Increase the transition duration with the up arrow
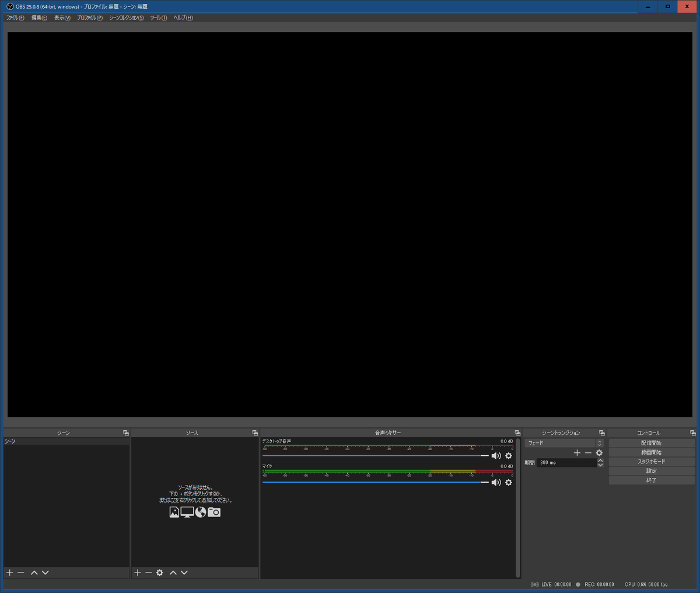The width and height of the screenshot is (700, 593). pyautogui.click(x=600, y=461)
